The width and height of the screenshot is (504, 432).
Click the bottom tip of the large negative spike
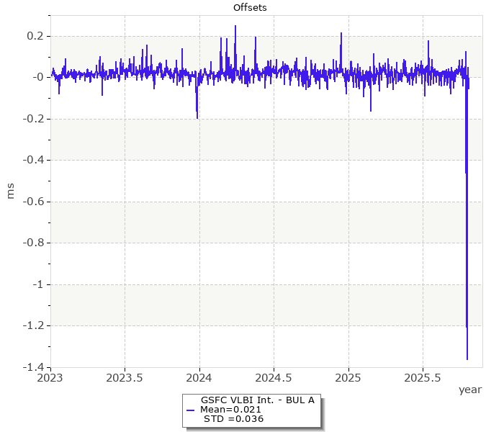467,359
